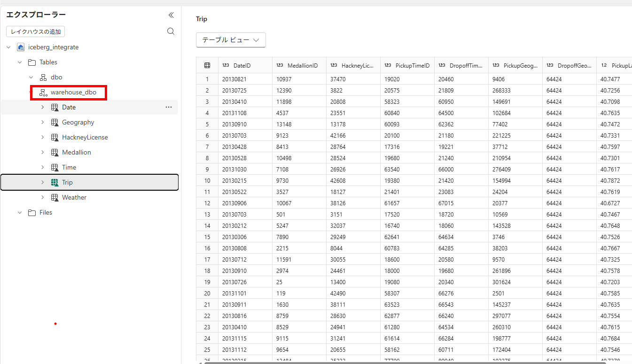The width and height of the screenshot is (632, 364).
Task: Click row number 10 in the table
Action: [207, 180]
